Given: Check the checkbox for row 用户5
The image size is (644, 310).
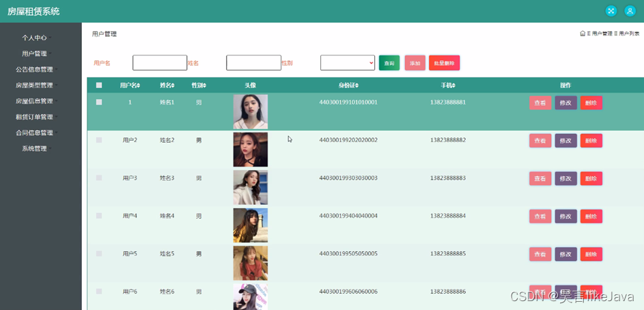Looking at the screenshot, I should point(99,254).
